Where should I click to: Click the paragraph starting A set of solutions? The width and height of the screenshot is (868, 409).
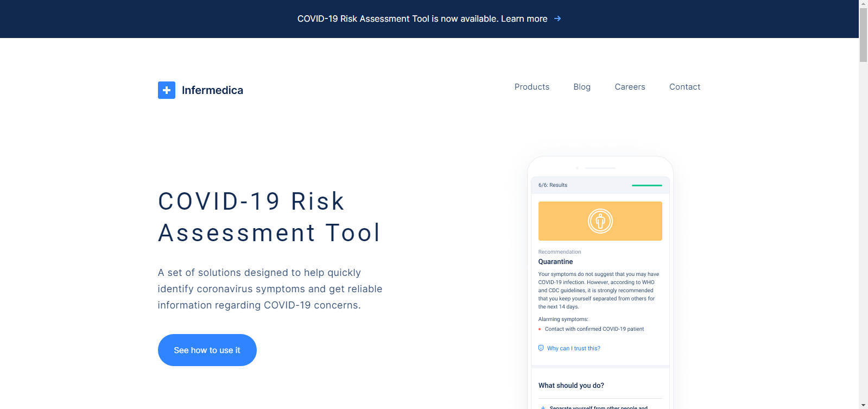click(270, 289)
